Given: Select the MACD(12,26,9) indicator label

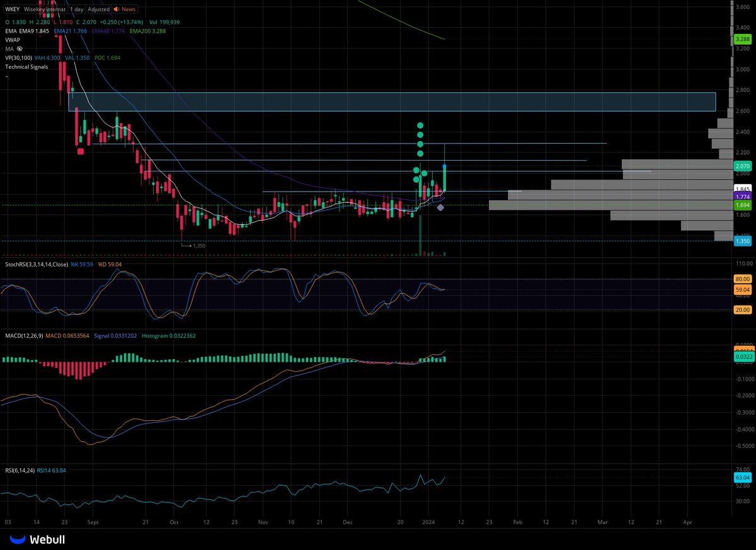Looking at the screenshot, I should tap(25, 336).
